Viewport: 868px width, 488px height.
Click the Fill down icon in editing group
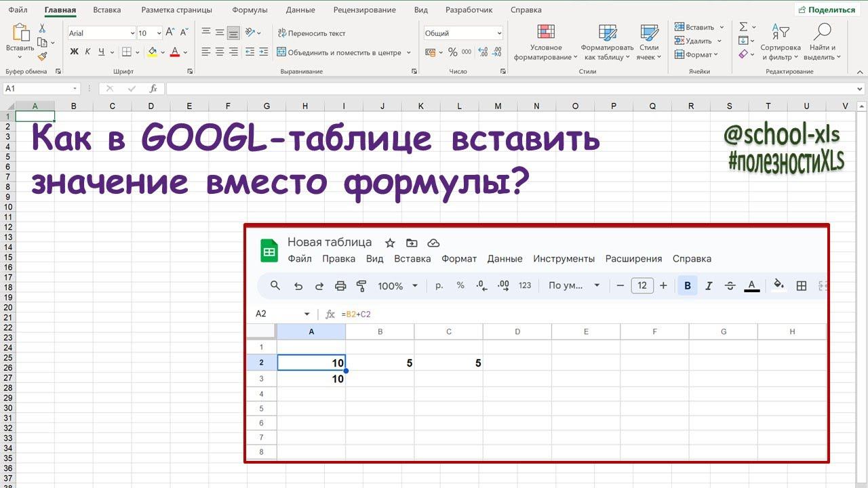pos(743,41)
